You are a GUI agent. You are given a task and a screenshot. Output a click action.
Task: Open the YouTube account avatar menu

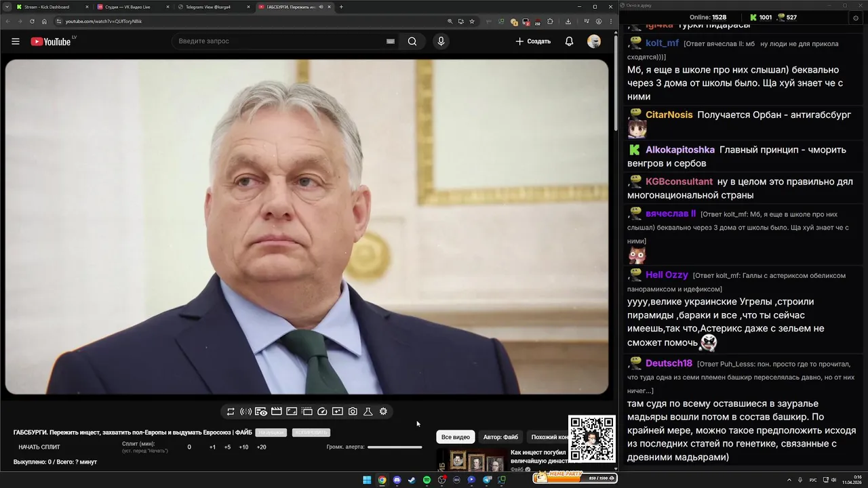(594, 41)
